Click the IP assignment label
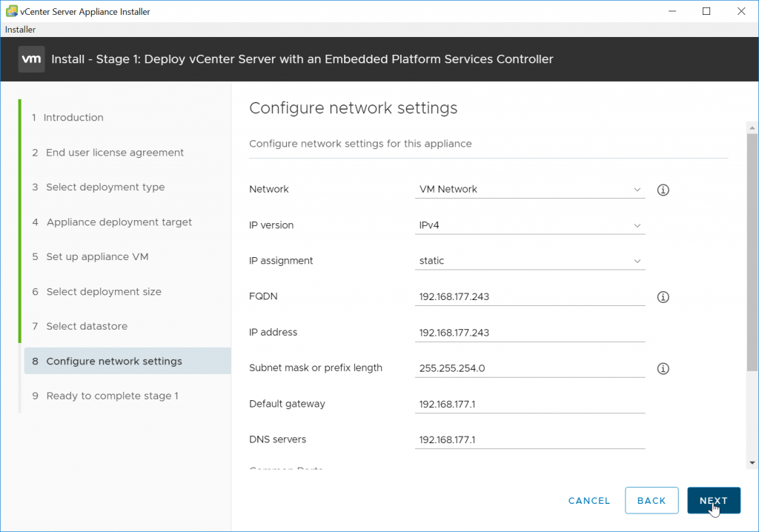The height and width of the screenshot is (532, 759). [281, 261]
